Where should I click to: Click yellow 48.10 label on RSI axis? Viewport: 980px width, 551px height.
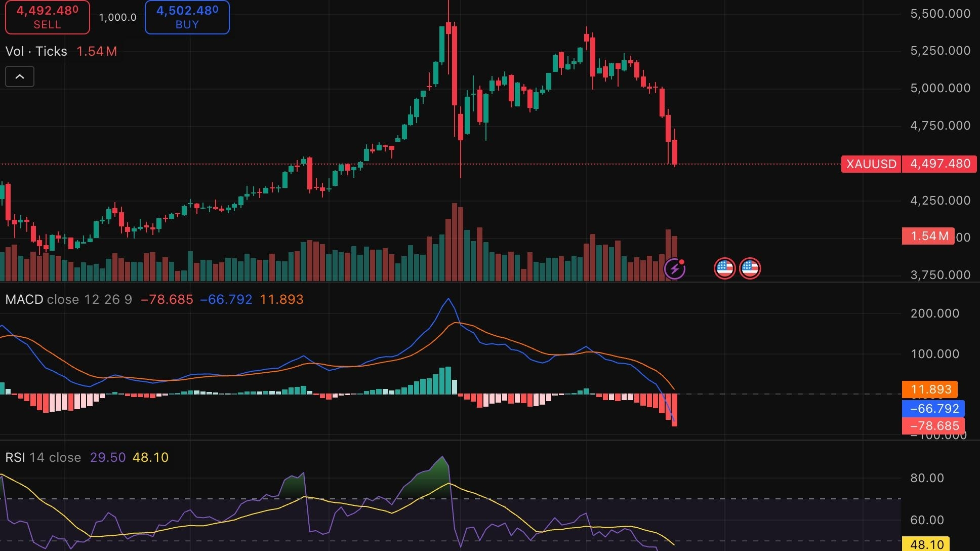[926, 544]
